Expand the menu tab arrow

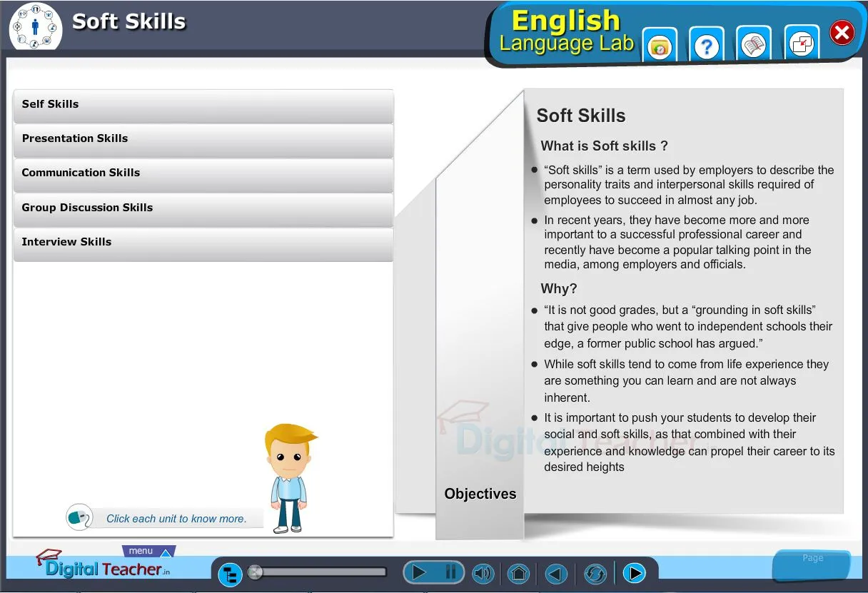[x=165, y=552]
